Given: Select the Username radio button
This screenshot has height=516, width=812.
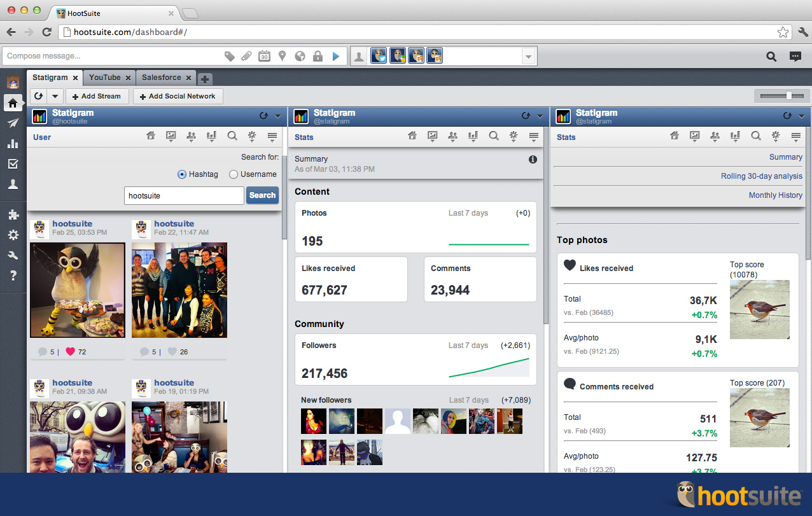Looking at the screenshot, I should pos(234,174).
